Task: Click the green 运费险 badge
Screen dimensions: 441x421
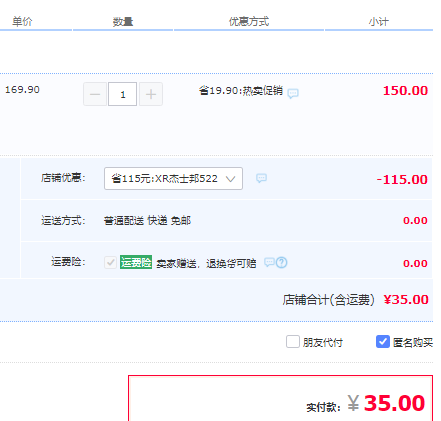Action: pos(136,262)
